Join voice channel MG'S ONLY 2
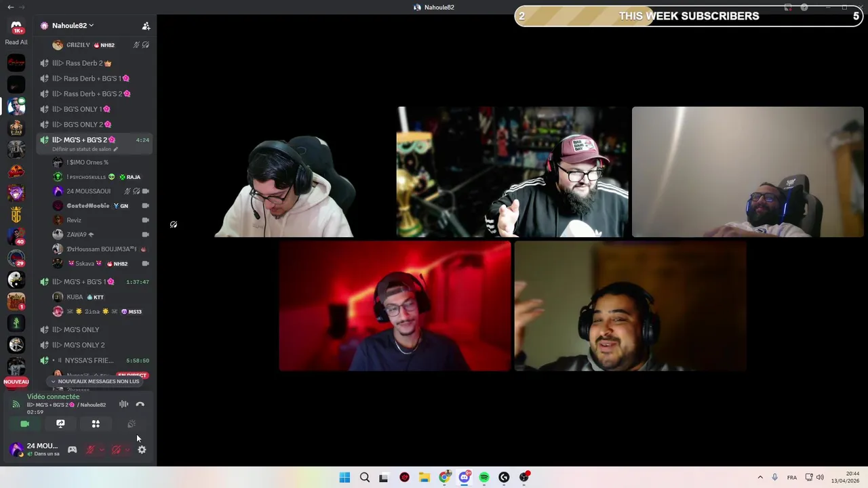The height and width of the screenshot is (488, 868). [x=94, y=345]
